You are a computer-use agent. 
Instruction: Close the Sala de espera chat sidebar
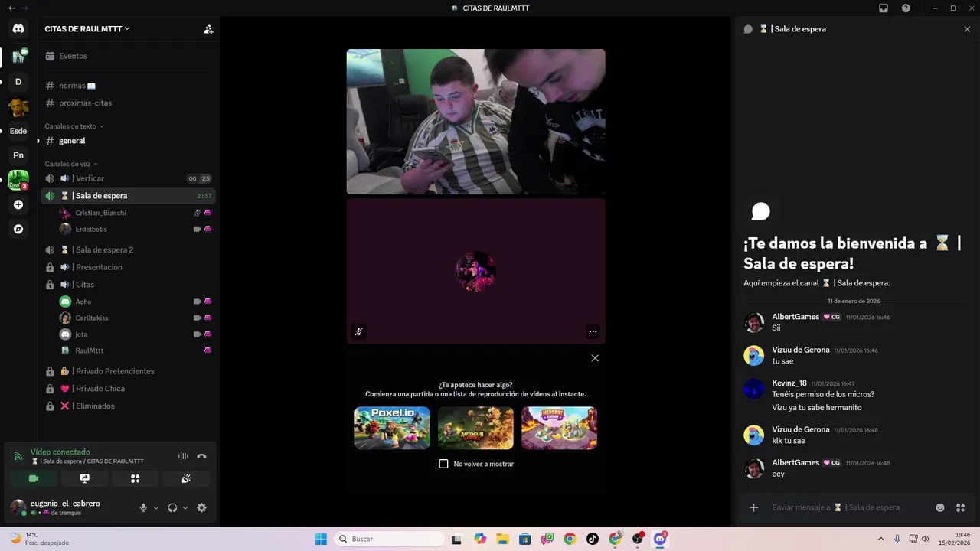[x=967, y=29]
